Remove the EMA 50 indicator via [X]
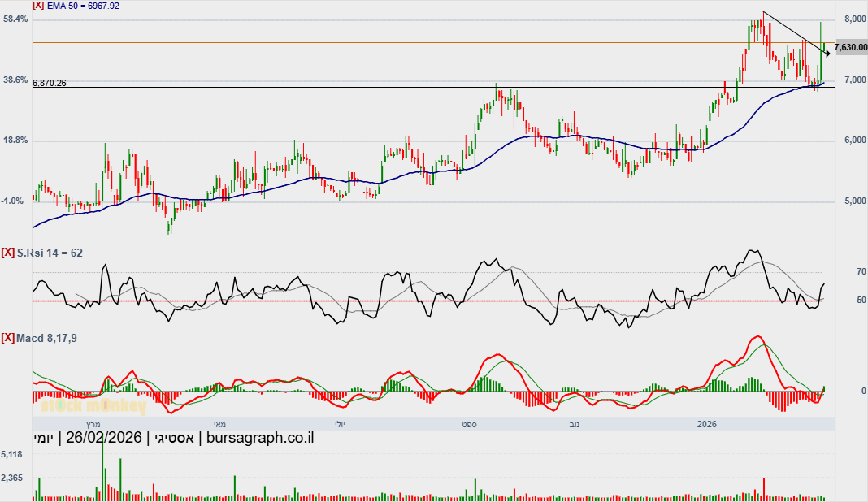868x502 pixels. pos(38,6)
